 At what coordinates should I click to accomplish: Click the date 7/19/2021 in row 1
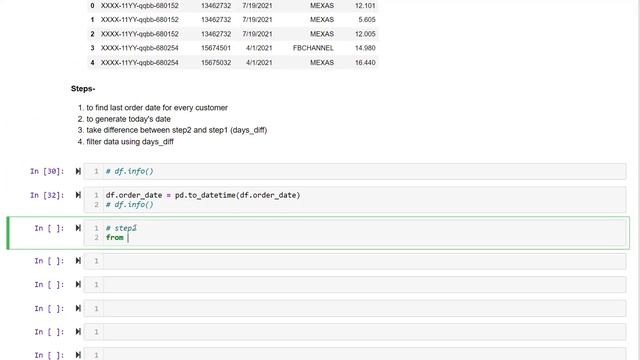click(257, 20)
